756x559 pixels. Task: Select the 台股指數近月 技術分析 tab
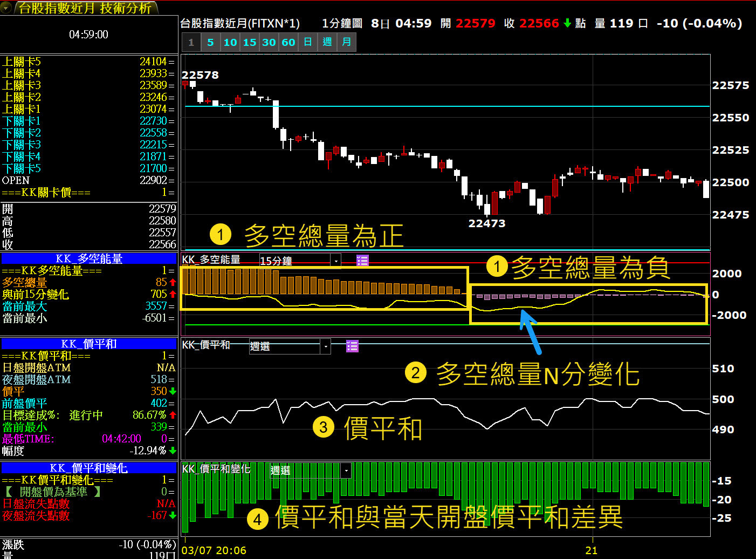(x=85, y=8)
